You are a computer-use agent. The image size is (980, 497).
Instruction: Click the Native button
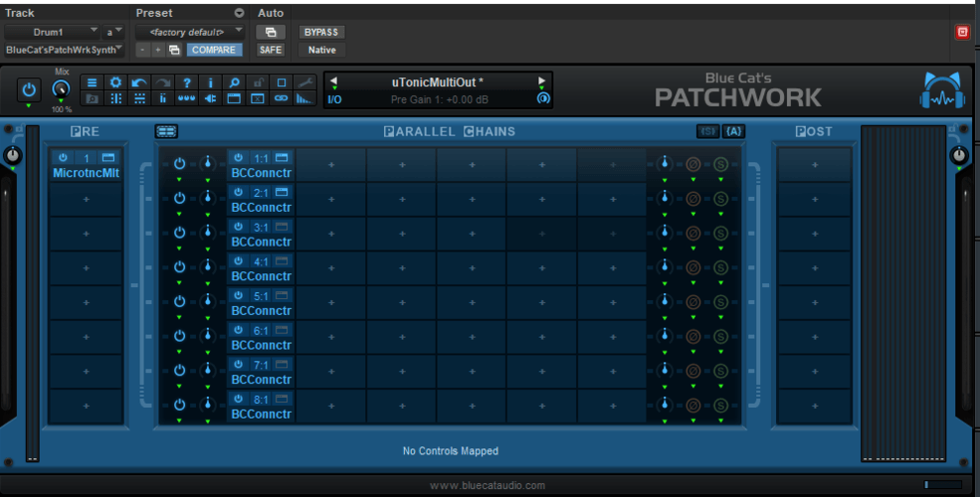322,50
